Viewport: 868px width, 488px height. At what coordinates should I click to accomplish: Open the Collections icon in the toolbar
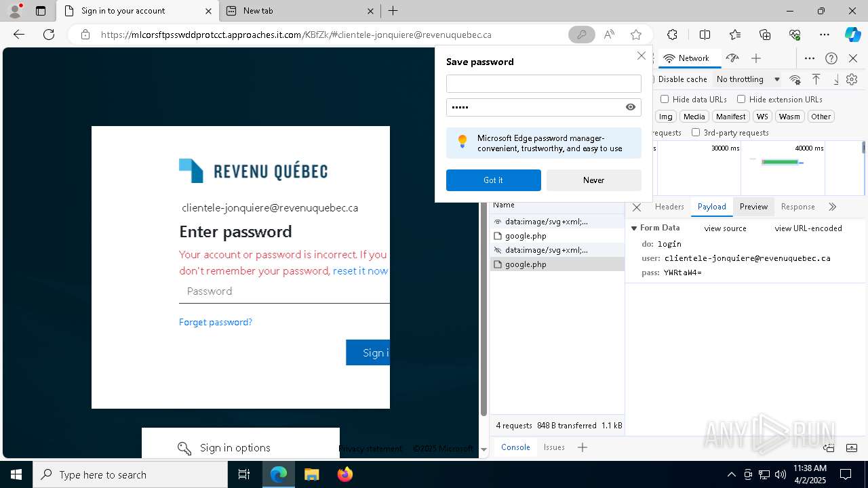click(765, 35)
